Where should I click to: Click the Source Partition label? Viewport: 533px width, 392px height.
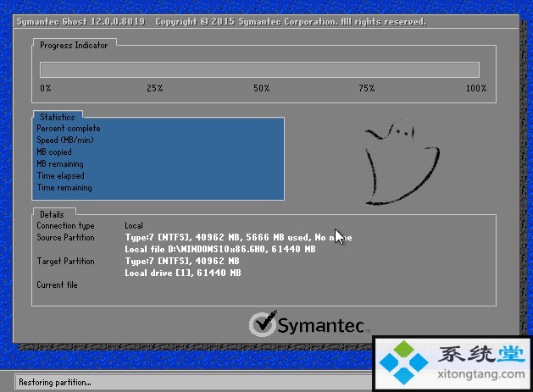(x=65, y=237)
